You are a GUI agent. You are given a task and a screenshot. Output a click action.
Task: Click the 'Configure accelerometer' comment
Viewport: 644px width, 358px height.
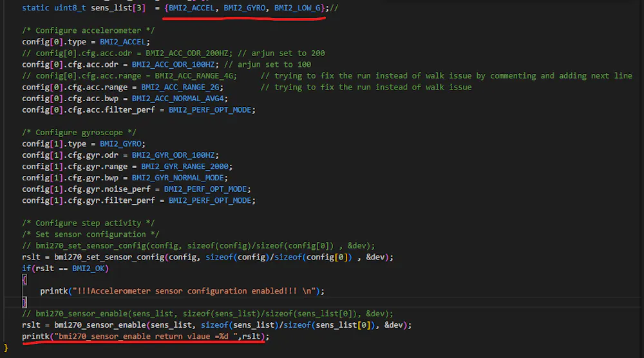(x=88, y=30)
